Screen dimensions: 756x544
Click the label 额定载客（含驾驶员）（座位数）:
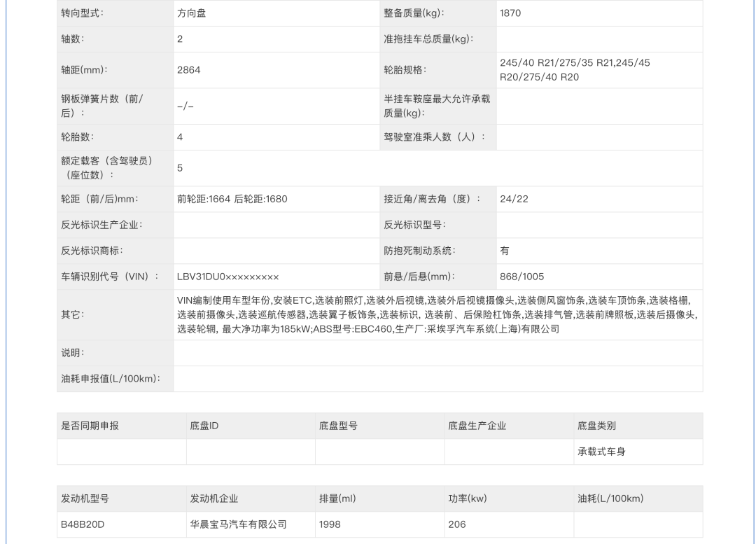pos(106,168)
